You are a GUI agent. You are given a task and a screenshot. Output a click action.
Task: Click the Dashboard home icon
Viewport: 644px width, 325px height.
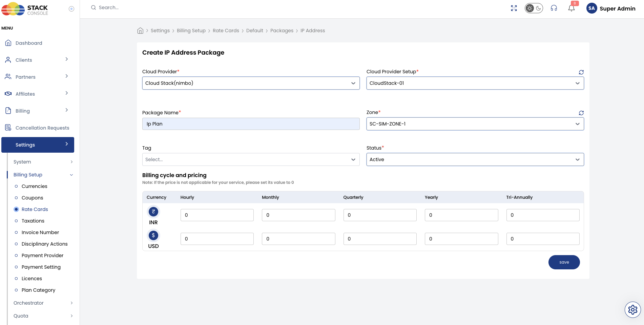pos(8,43)
